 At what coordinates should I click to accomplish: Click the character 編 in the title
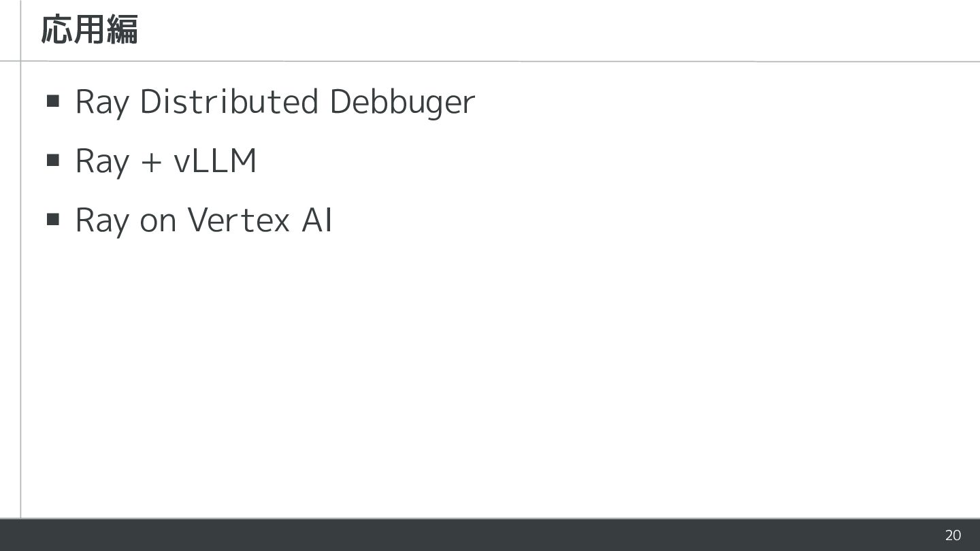tap(122, 31)
